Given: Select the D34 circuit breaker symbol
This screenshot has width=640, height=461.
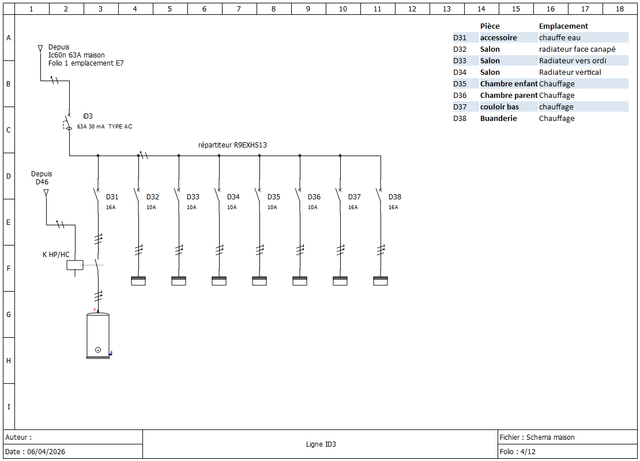Looking at the screenshot, I should [x=218, y=196].
